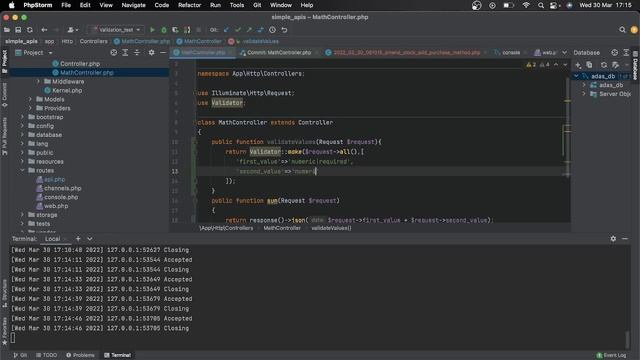Image resolution: width=640 pixels, height=360 pixels.
Task: Open macOS Control Center icon
Action: 553,5
